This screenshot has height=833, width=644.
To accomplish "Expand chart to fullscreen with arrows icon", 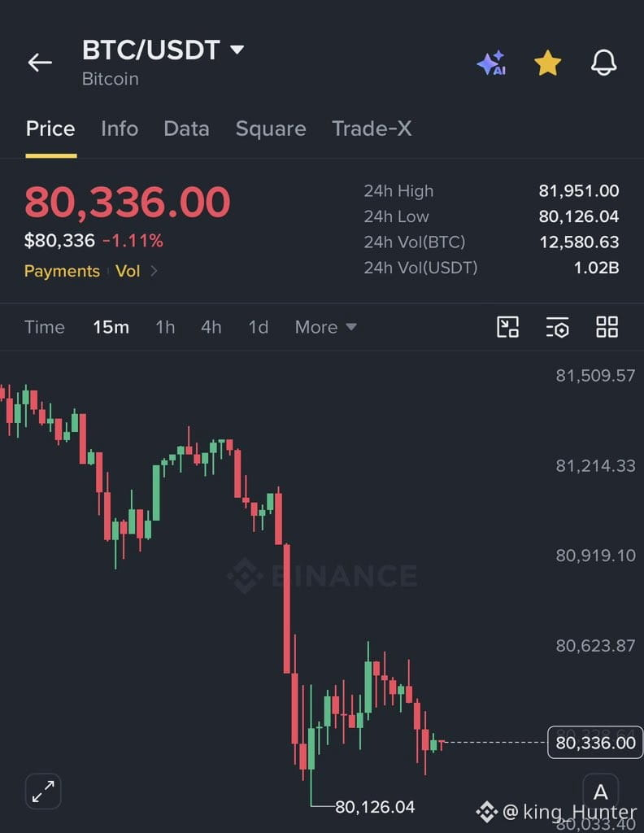I will click(43, 791).
